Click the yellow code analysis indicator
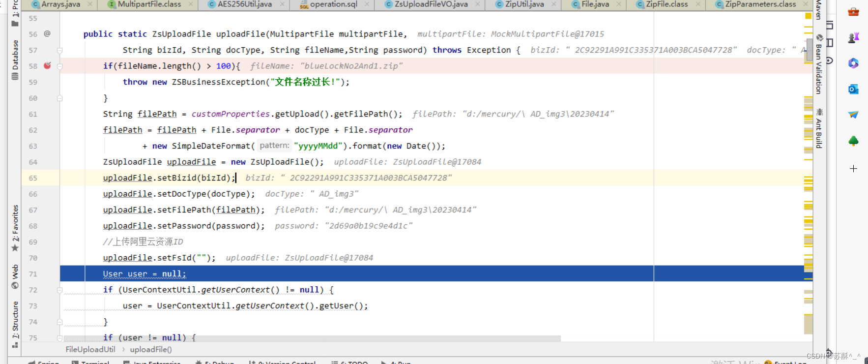The height and width of the screenshot is (364, 868). [808, 16]
